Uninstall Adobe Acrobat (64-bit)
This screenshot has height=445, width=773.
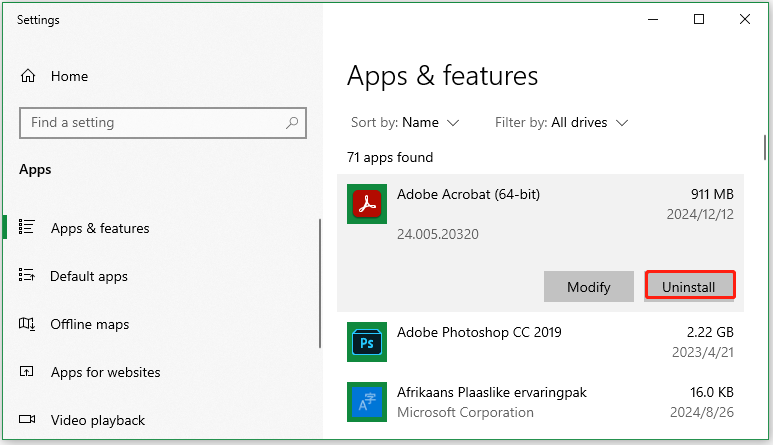click(x=689, y=287)
